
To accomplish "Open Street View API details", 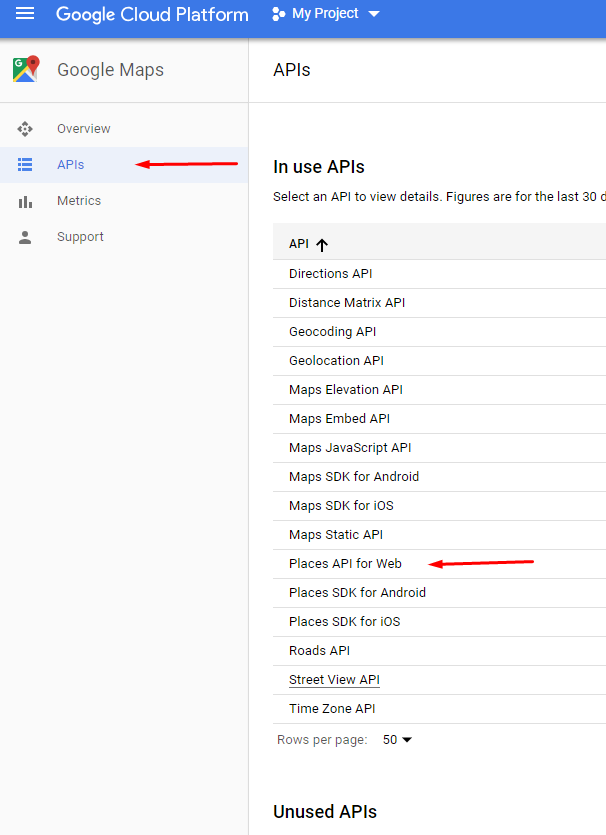I will [334, 680].
